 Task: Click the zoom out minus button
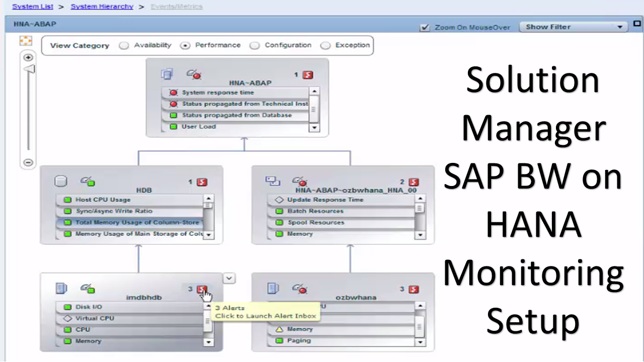pyautogui.click(x=28, y=162)
